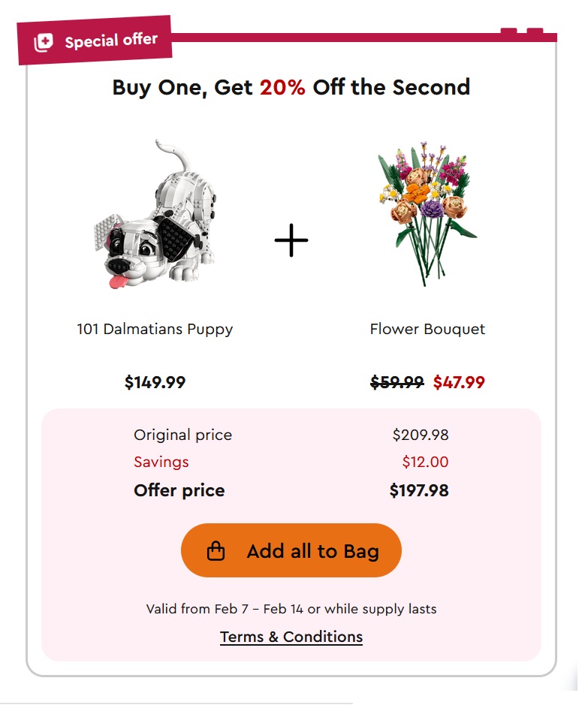This screenshot has height=705, width=588.
Task: Click the Special offer label text
Action: 111,40
